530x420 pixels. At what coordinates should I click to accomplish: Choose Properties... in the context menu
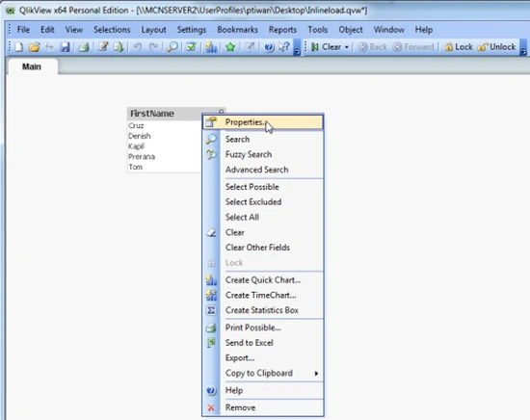pyautogui.click(x=263, y=122)
